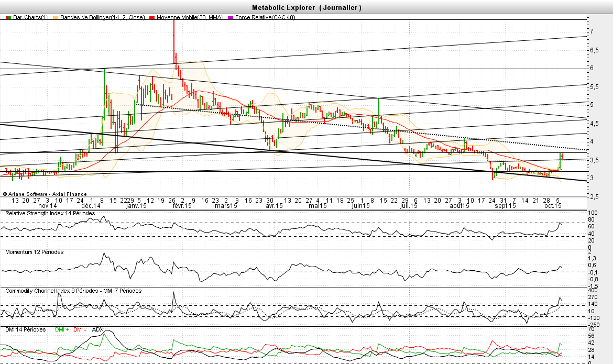Image resolution: width=613 pixels, height=364 pixels.
Task: Click the 'mai15' month label on time axis
Action: 318,206
